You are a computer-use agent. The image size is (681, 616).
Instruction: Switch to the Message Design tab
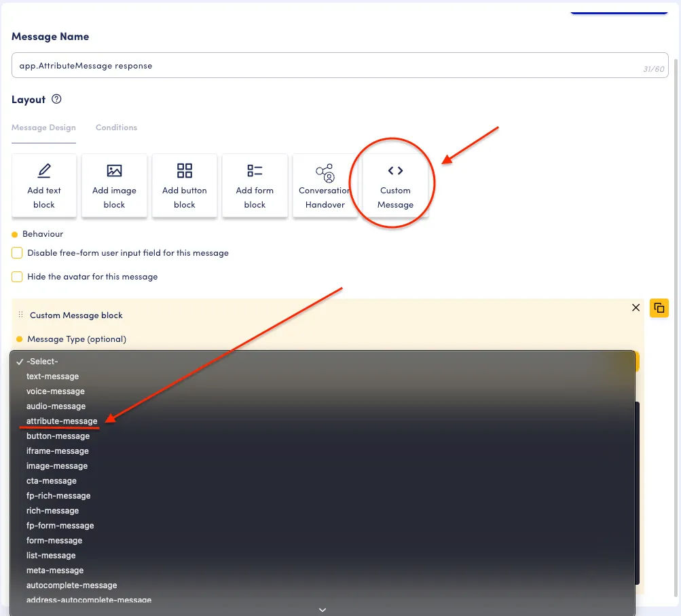tap(43, 127)
